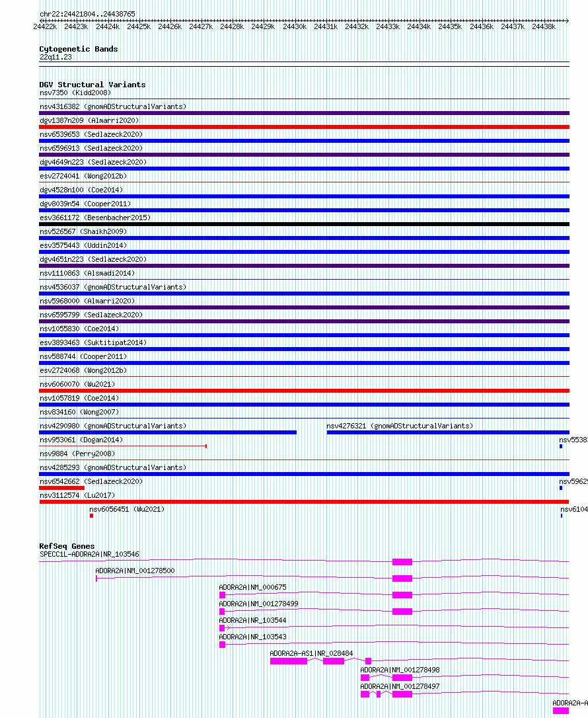Select the nsv588744 (Cooper2011) label
The image size is (588, 718).
pyautogui.click(x=83, y=357)
